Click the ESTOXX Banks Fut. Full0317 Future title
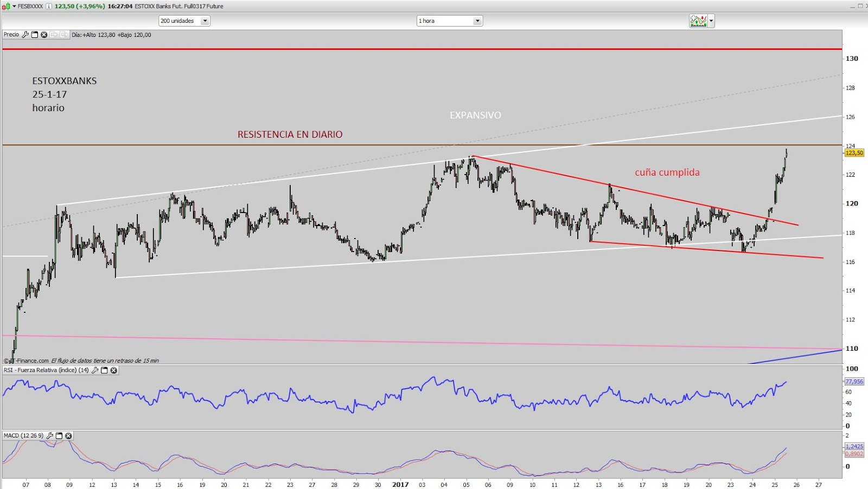Screen dimensions: 868x489 click(x=179, y=6)
